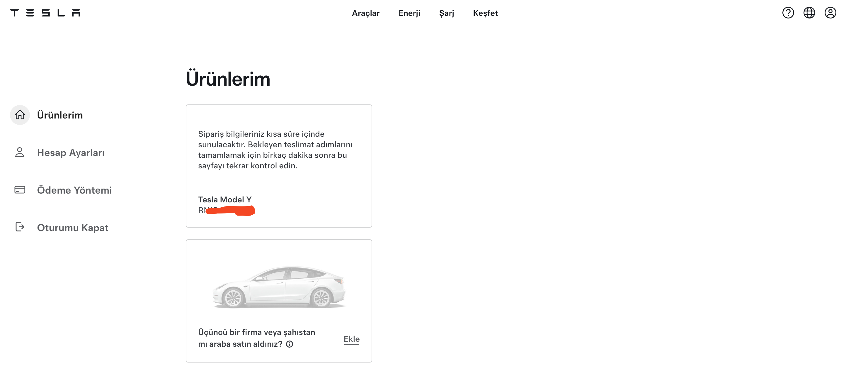
Task: Open the globe language selector icon
Action: (809, 13)
